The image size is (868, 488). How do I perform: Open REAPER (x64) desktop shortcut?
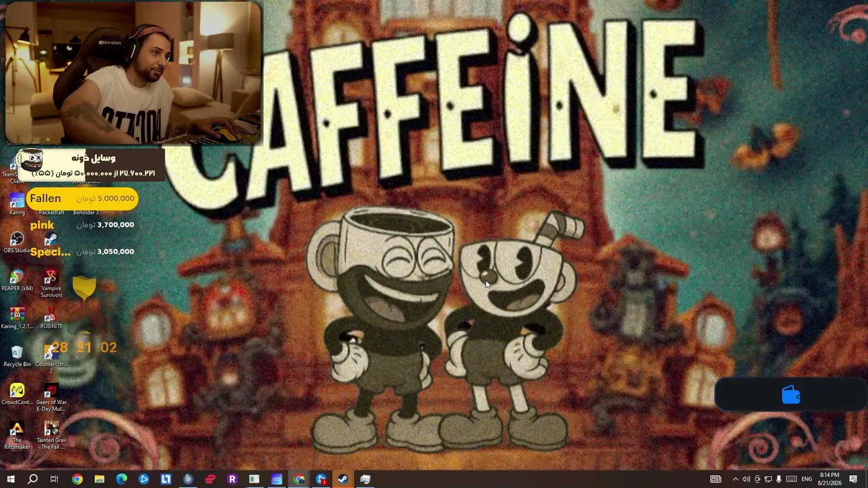pos(17,281)
